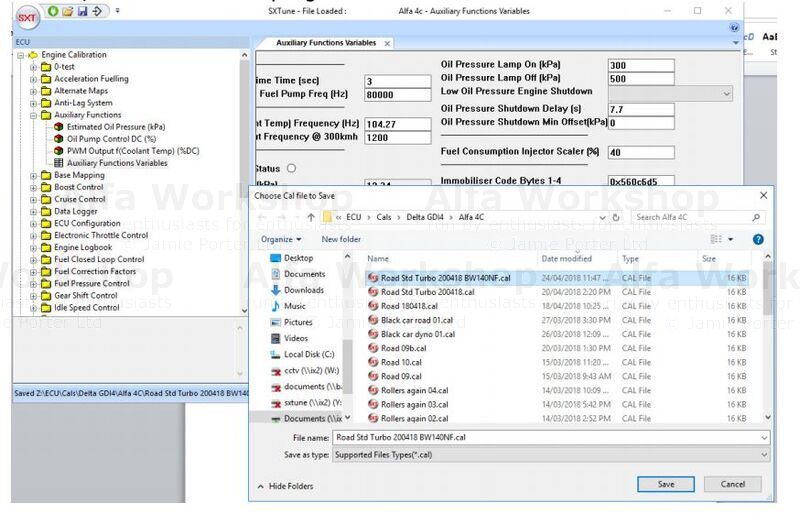Click the blue save disk toolbar icon
800x514 pixels.
point(82,11)
